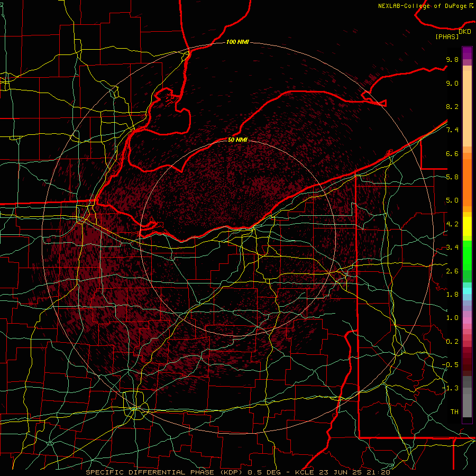Screen dimensions: 476x476
Task: Click the 100 NMI range ring label
Action: [x=237, y=42]
